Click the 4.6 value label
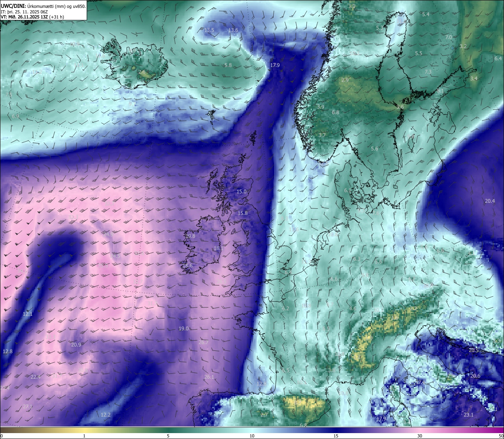 point(352,308)
